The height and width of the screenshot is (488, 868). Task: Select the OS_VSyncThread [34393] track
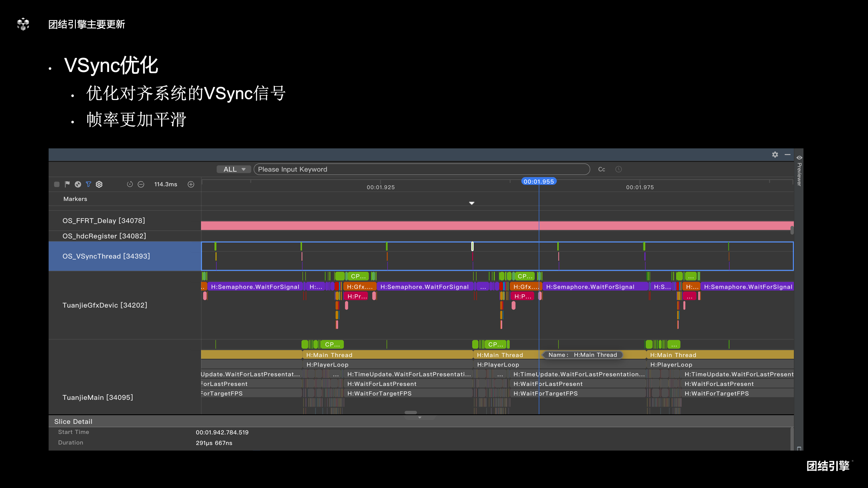(x=106, y=256)
